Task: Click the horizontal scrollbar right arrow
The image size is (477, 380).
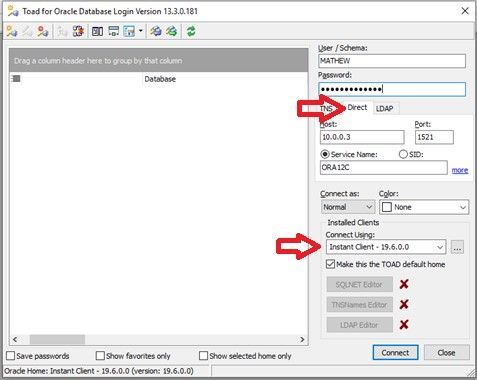Action: pyautogui.click(x=302, y=340)
